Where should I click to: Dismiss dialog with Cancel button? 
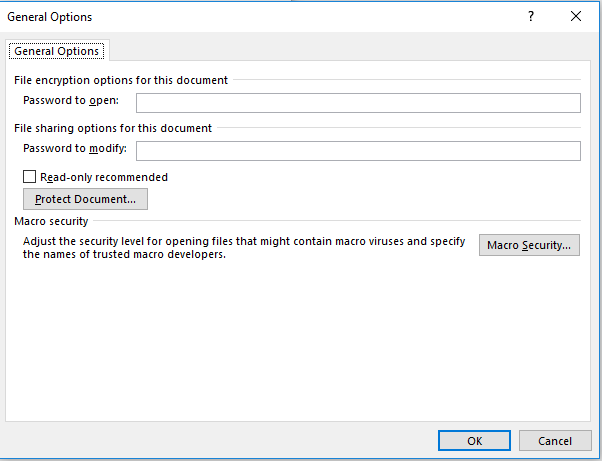point(555,441)
